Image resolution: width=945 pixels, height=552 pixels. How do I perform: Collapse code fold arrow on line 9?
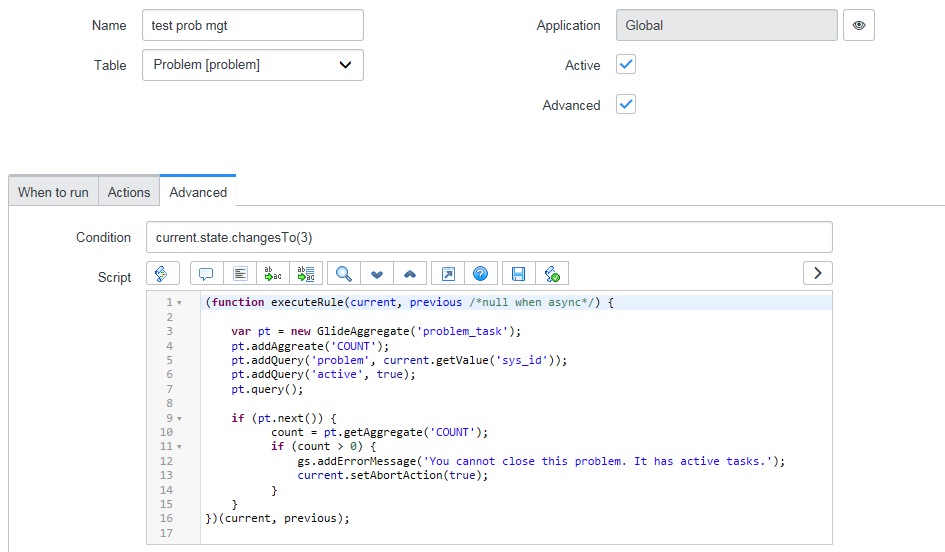click(x=179, y=418)
